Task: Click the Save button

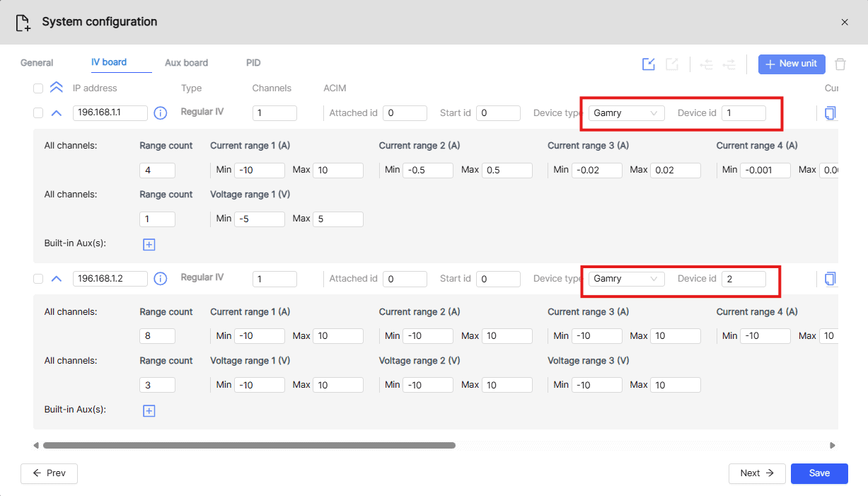Action: [x=818, y=473]
